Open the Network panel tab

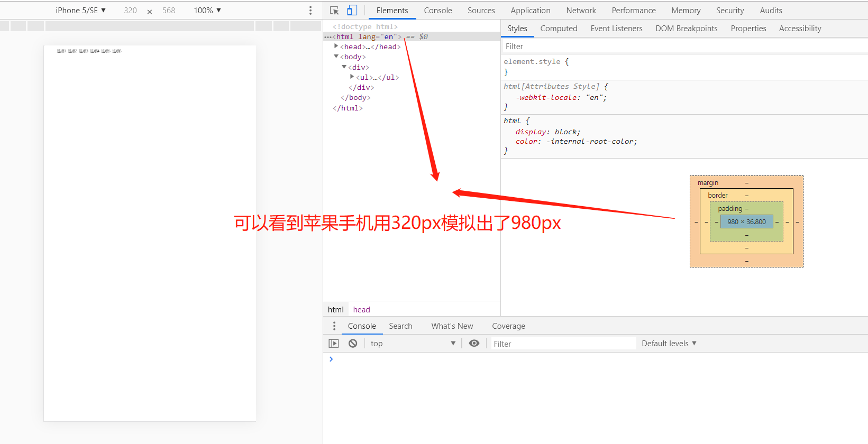tap(581, 11)
